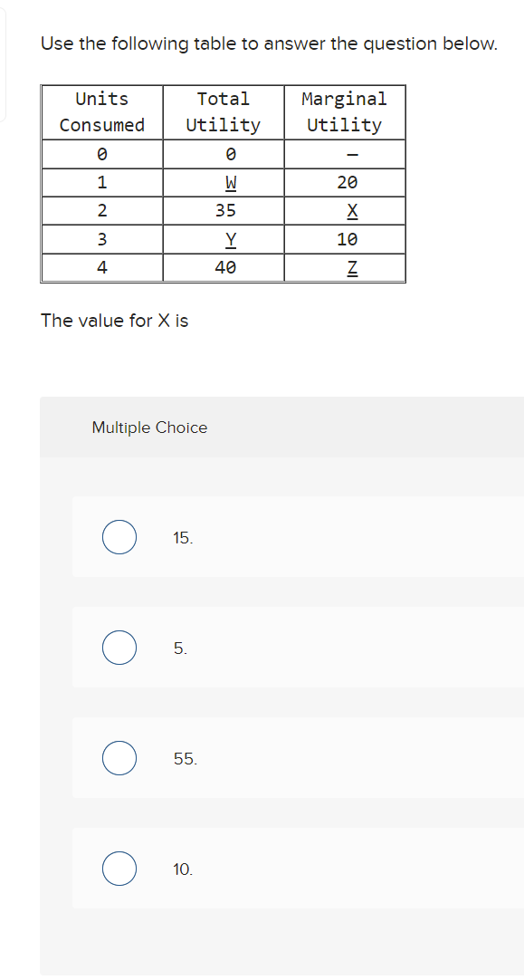
Task: Click the Marginal Utility column header
Action: point(345,111)
